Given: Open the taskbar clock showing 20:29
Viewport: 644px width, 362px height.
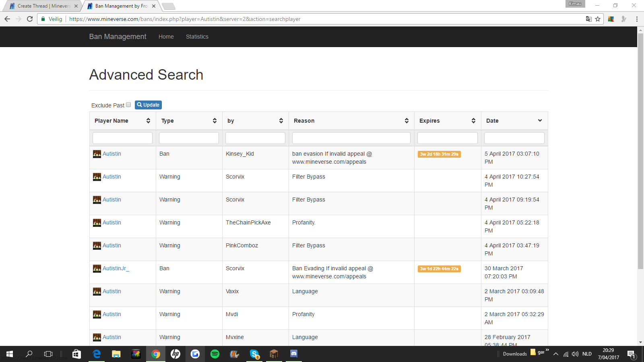Looking at the screenshot, I should point(609,354).
